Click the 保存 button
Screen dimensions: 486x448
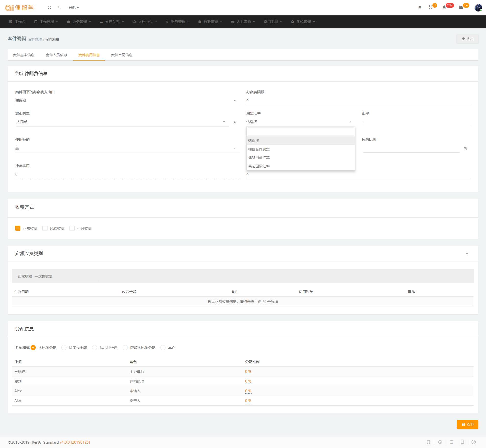(x=467, y=424)
